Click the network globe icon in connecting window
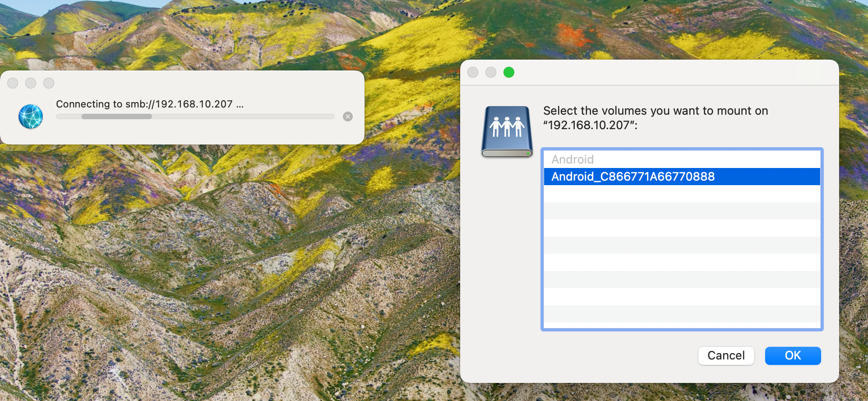868x401 pixels. [x=31, y=117]
